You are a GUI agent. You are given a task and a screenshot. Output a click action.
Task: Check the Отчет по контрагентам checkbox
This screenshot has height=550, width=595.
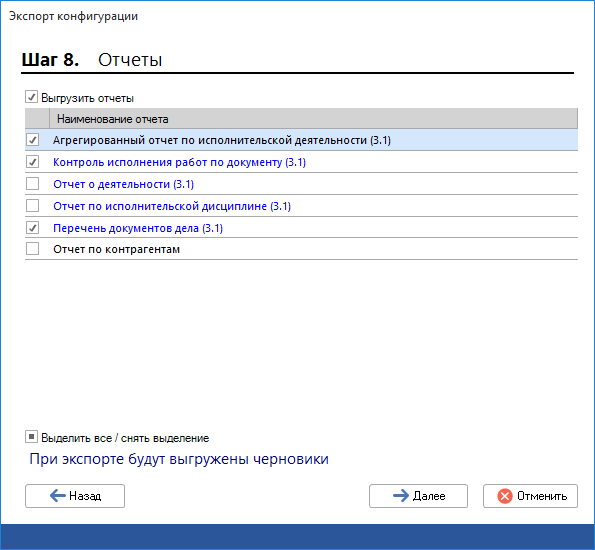(x=33, y=249)
